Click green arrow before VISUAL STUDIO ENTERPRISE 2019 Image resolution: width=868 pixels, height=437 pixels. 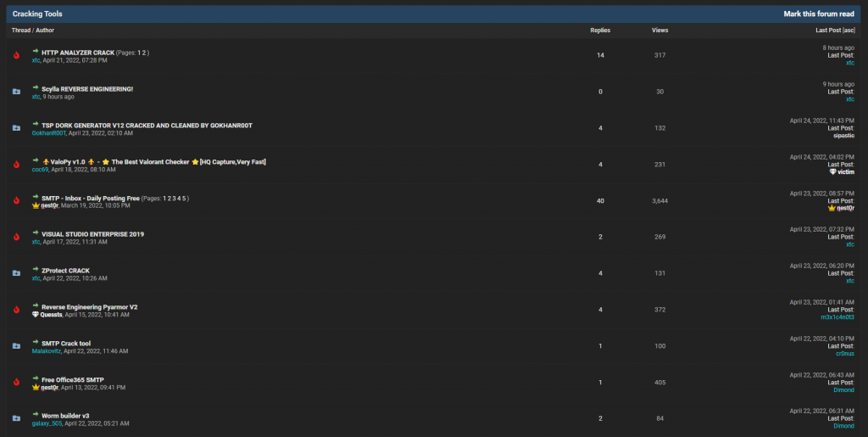[x=36, y=233]
